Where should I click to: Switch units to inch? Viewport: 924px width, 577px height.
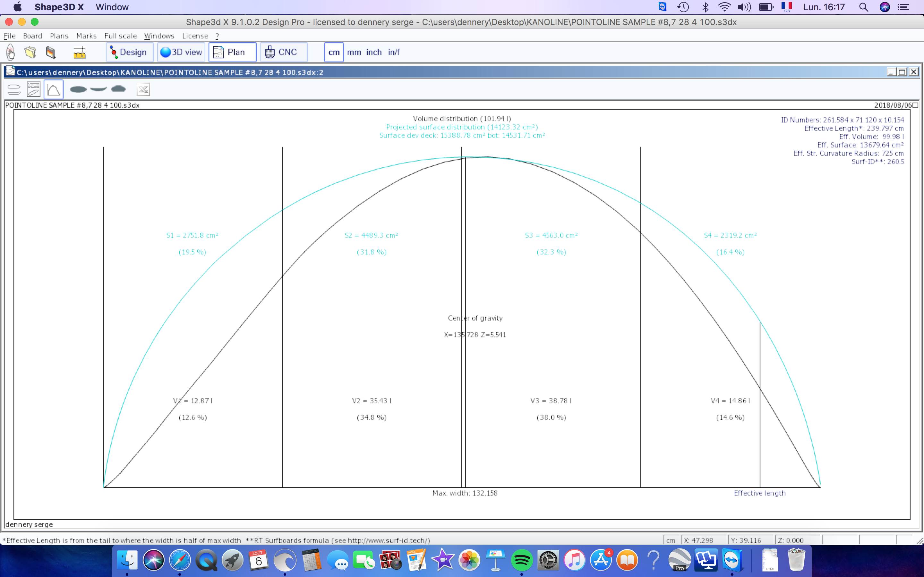373,52
